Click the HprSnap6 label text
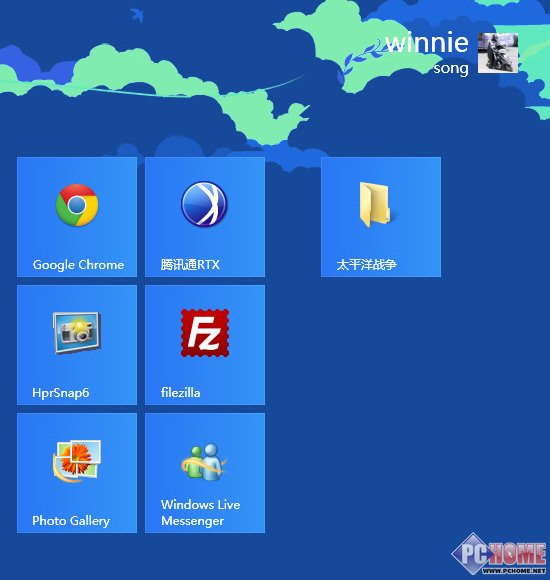 (x=61, y=392)
